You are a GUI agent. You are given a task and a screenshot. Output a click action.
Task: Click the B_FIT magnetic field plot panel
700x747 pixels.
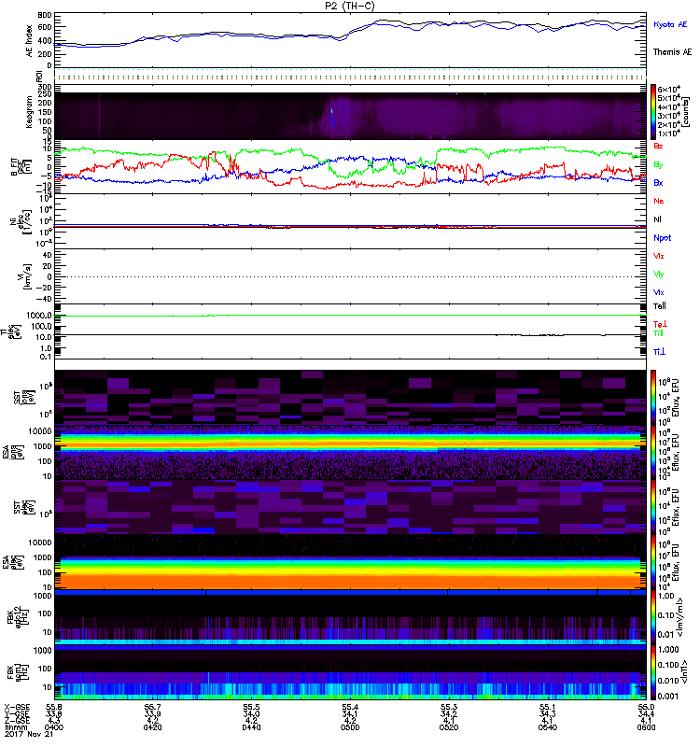pyautogui.click(x=350, y=167)
